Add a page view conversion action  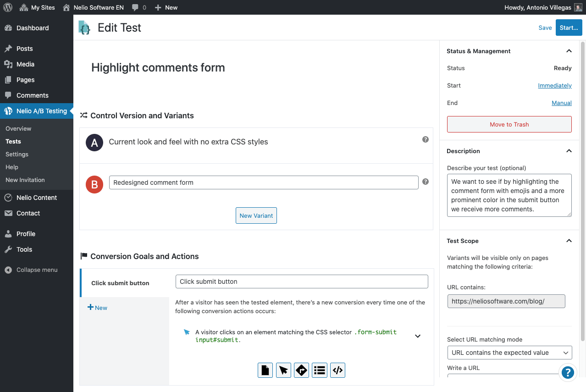tap(265, 370)
